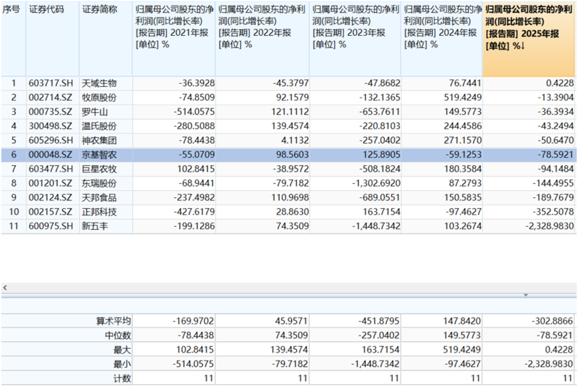The height and width of the screenshot is (392, 578).
Task: Select the highlighted 京基智农 row name
Action: (x=99, y=155)
